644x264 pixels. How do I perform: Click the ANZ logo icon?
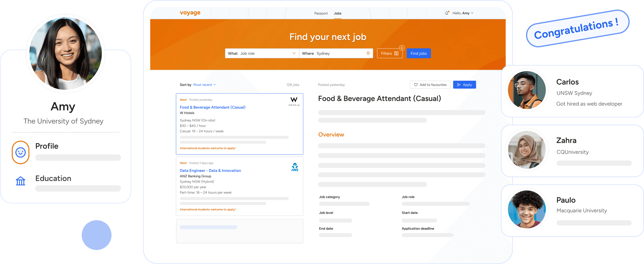click(295, 167)
